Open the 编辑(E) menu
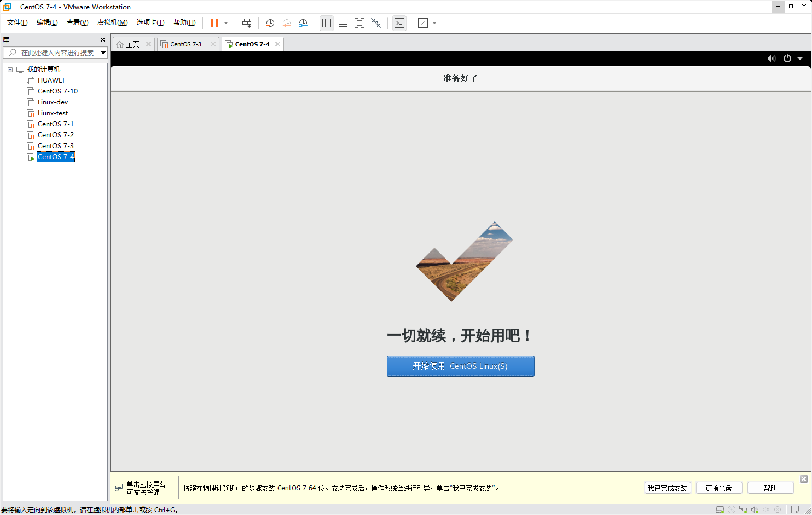812x515 pixels. pos(47,22)
